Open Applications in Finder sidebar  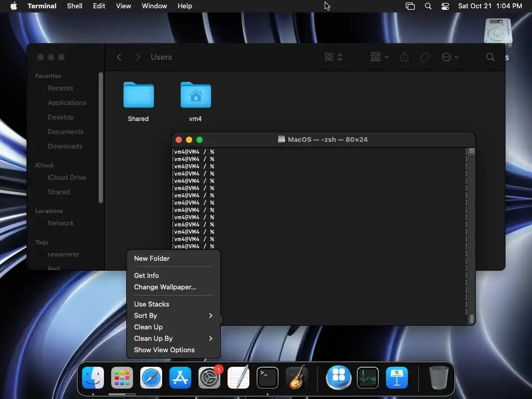pyautogui.click(x=67, y=103)
